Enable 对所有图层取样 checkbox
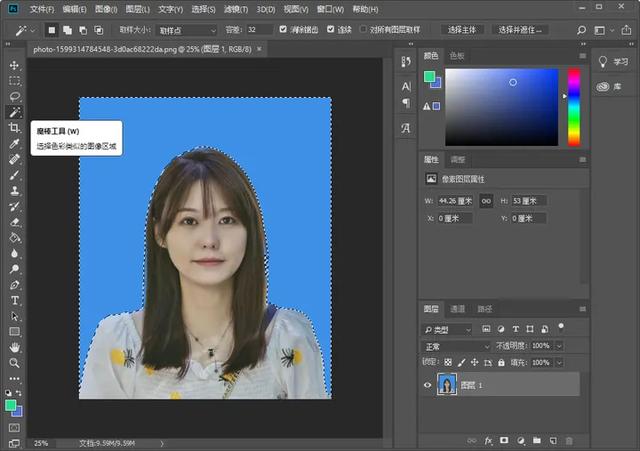This screenshot has height=451, width=640. tap(363, 29)
